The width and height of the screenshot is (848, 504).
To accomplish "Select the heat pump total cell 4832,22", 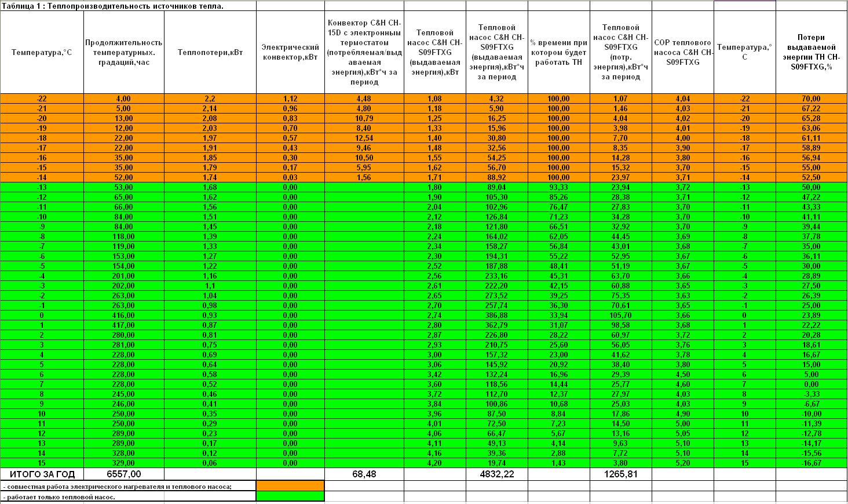I will point(497,474).
